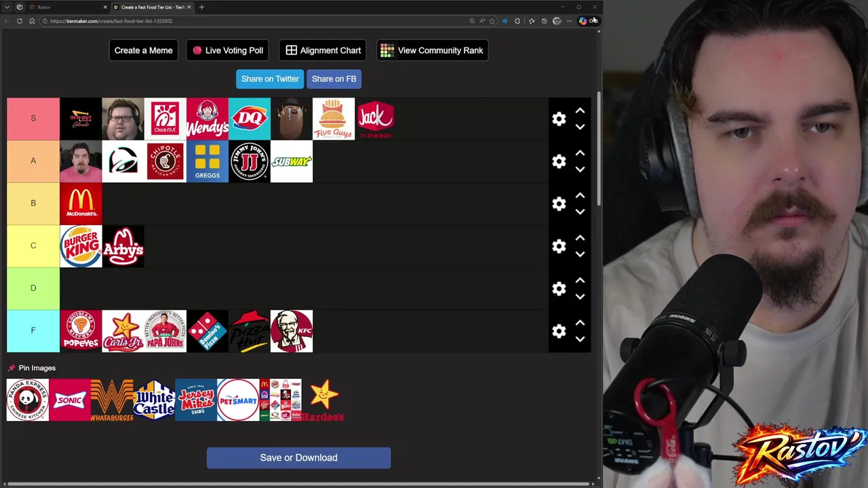Open the Alignment Chart option
868x488 pixels.
click(x=323, y=50)
